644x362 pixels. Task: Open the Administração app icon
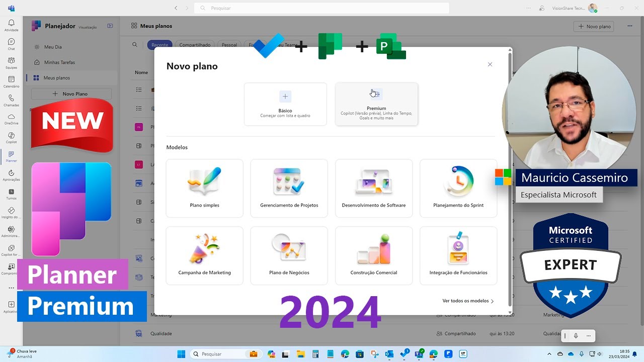(x=11, y=231)
